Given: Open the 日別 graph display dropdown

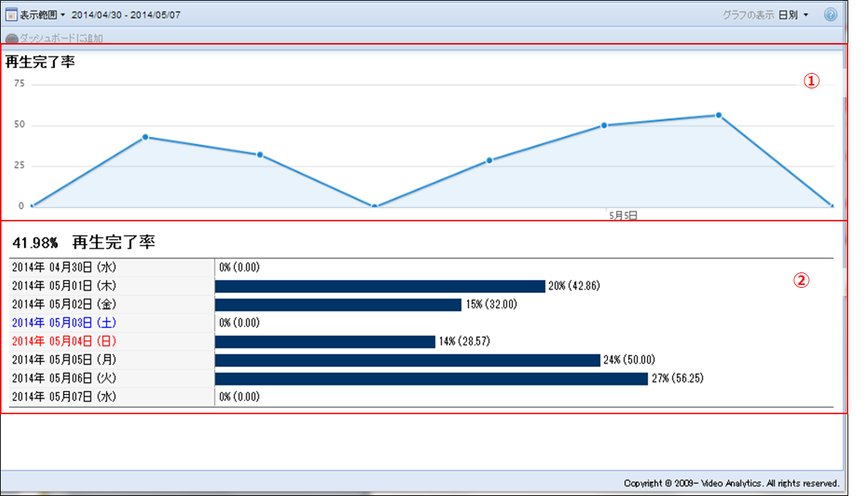Looking at the screenshot, I should coord(793,15).
